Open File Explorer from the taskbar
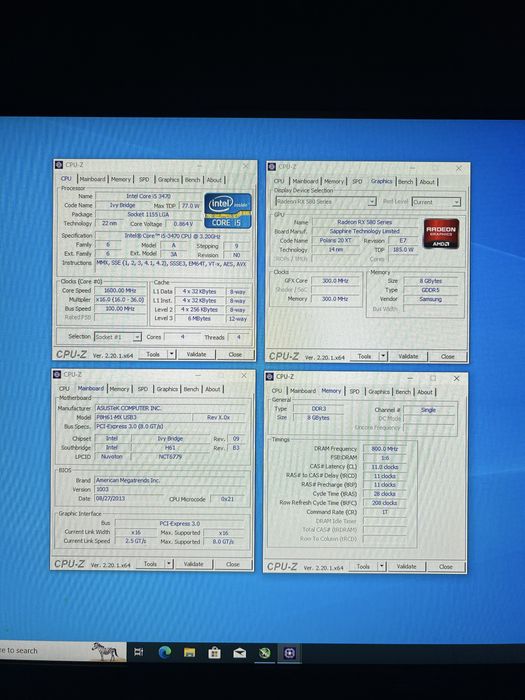 (189, 653)
